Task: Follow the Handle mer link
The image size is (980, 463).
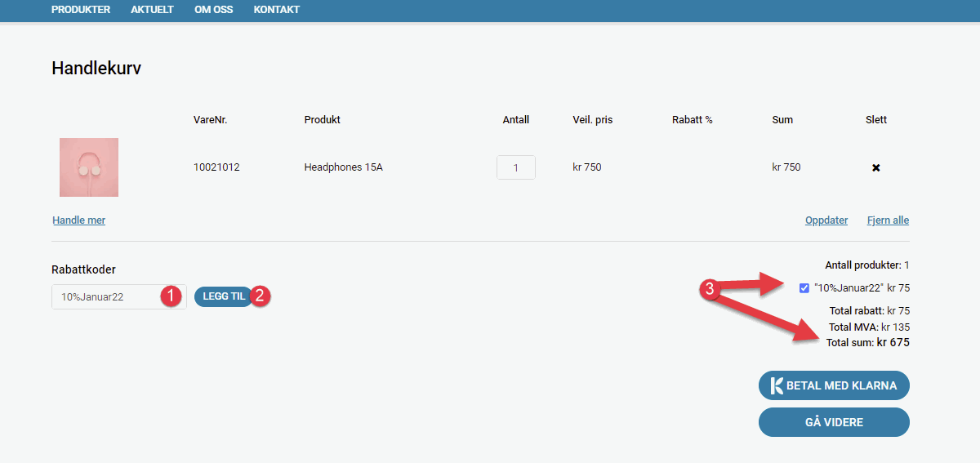Action: pos(79,220)
